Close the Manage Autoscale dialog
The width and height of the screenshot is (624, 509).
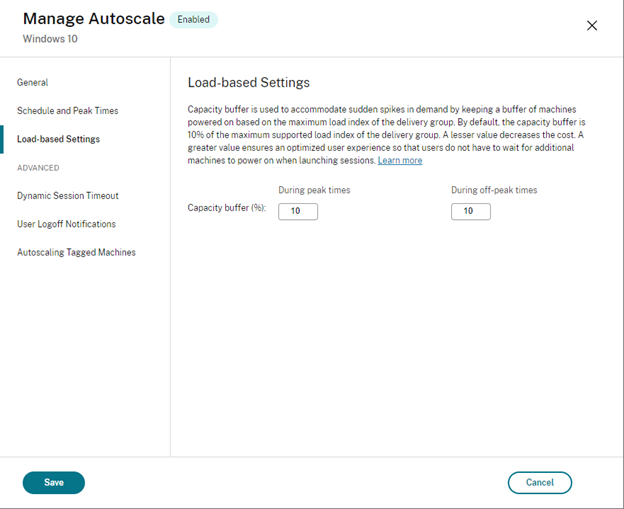coord(591,25)
